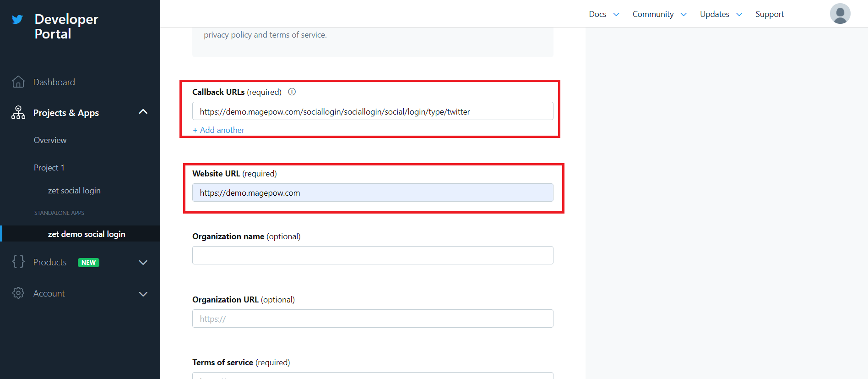Click the Add another callback URL link

(x=219, y=130)
